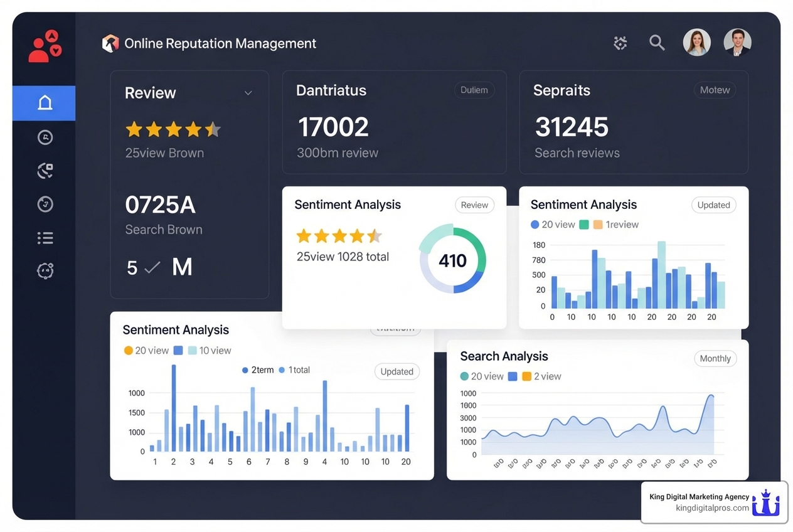
Task: Select the Motew tab on Sepraits card
Action: point(715,90)
